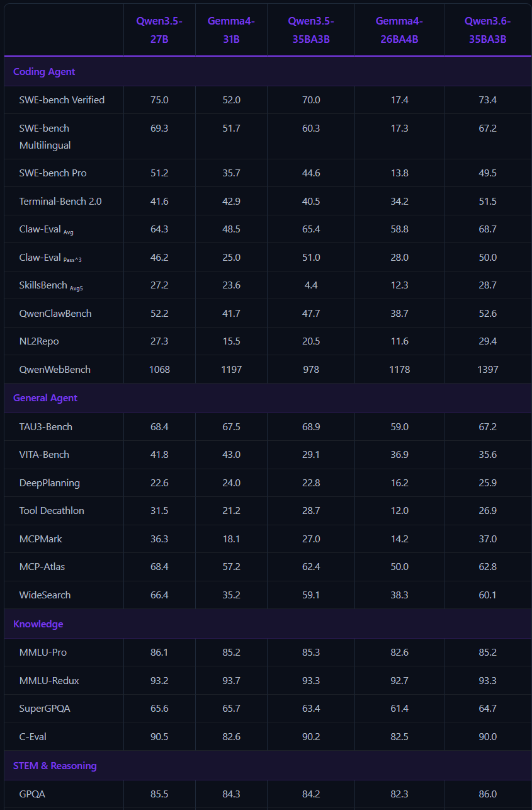The width and height of the screenshot is (532, 810).
Task: Click the MCP-Atlas row label
Action: 42,567
